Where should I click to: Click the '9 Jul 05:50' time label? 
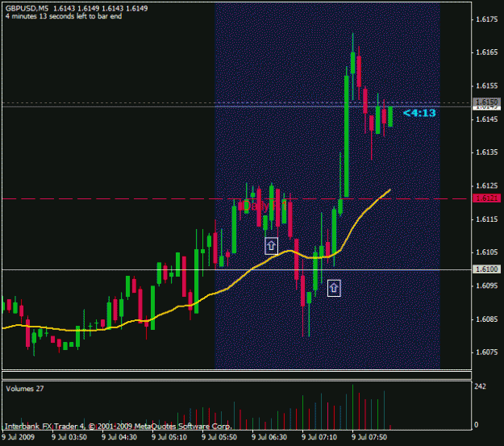click(219, 437)
